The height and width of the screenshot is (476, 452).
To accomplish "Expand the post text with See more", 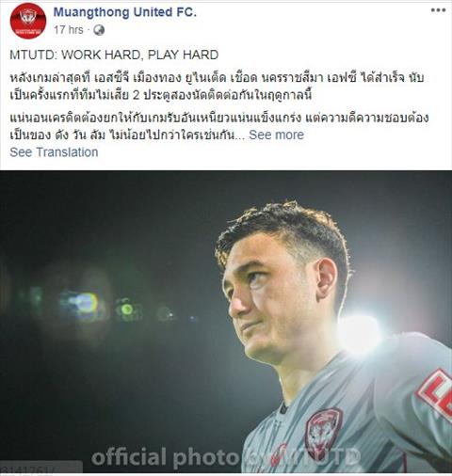I will (x=276, y=135).
